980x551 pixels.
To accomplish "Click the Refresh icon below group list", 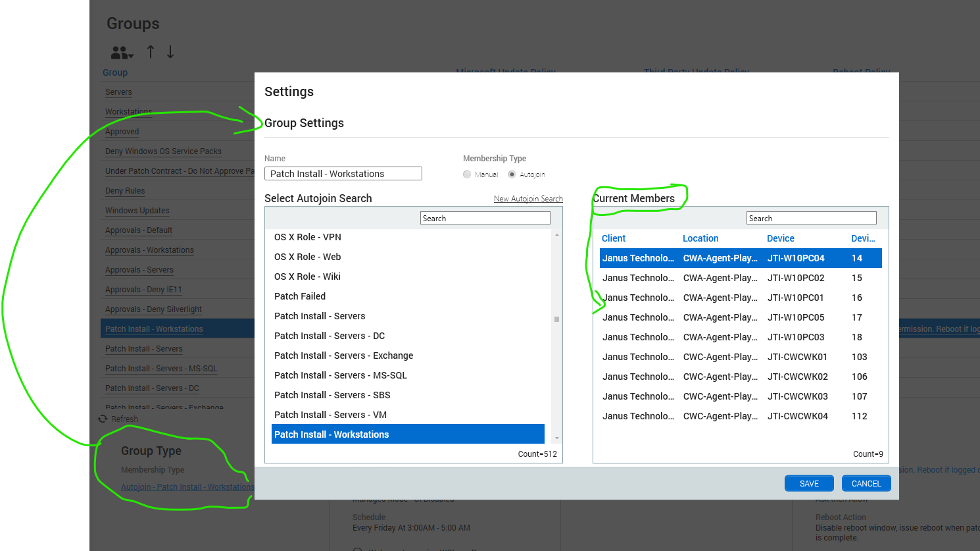I will (x=103, y=419).
